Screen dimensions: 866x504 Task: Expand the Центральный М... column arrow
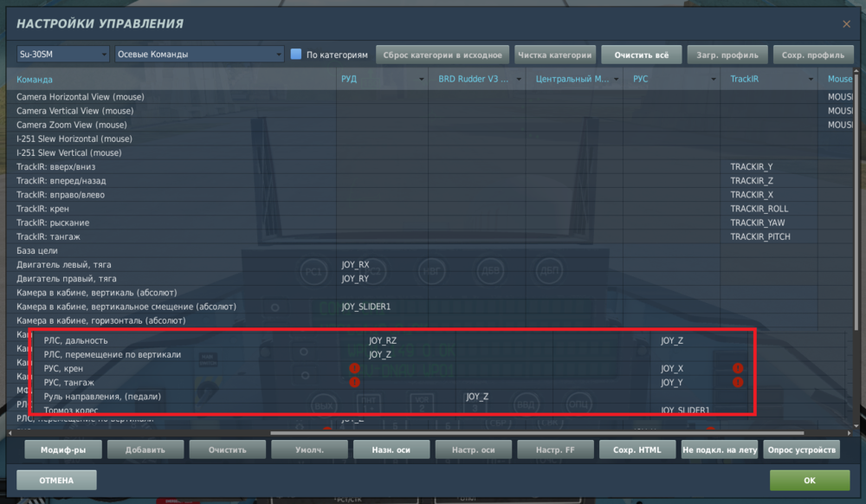(x=616, y=80)
